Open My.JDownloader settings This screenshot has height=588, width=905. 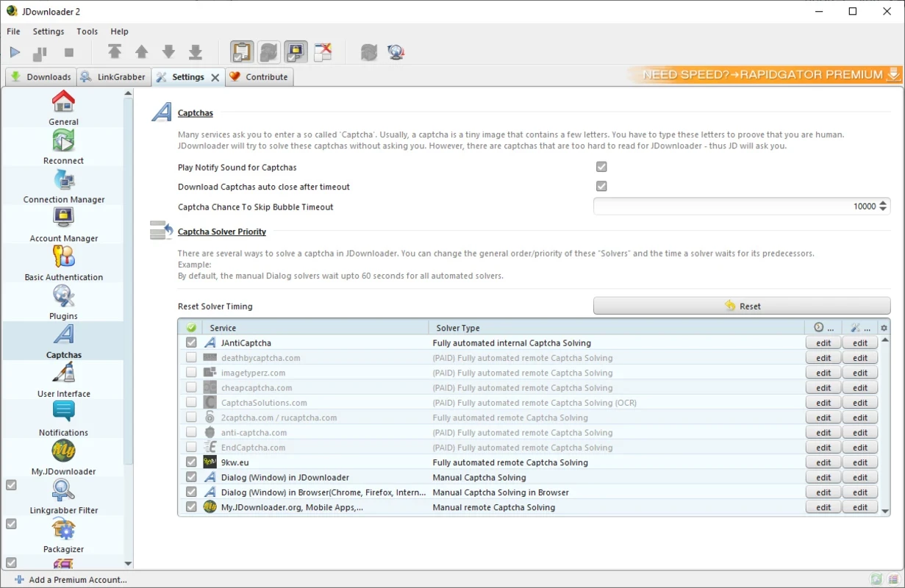(63, 458)
